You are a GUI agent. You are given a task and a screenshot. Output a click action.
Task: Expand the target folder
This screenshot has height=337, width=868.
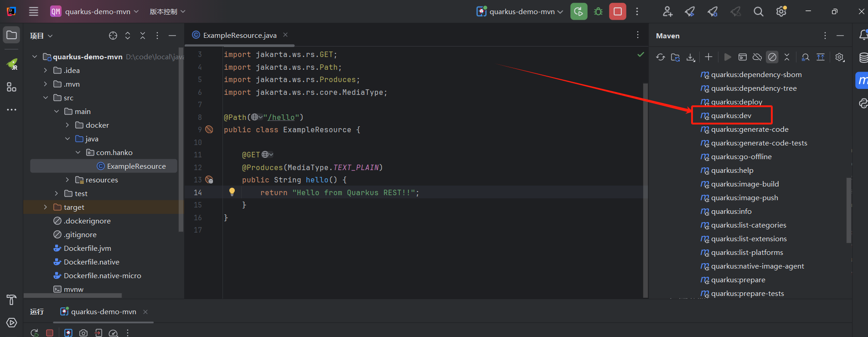tap(46, 207)
